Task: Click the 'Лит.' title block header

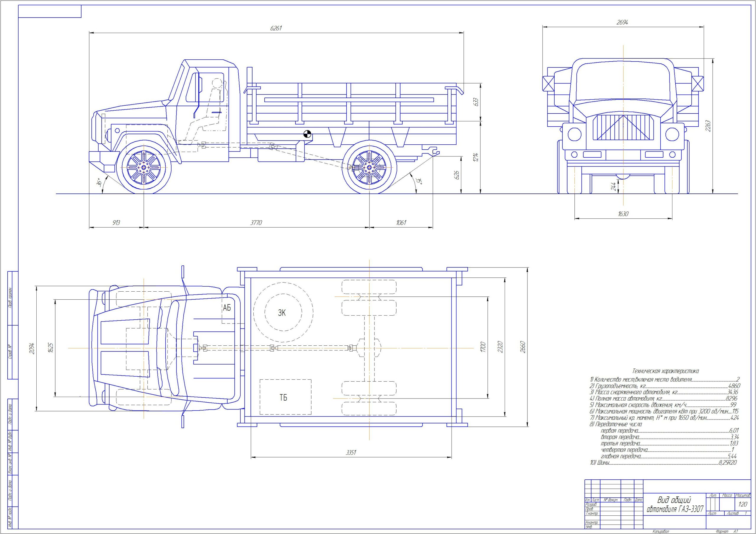Action: point(713,495)
